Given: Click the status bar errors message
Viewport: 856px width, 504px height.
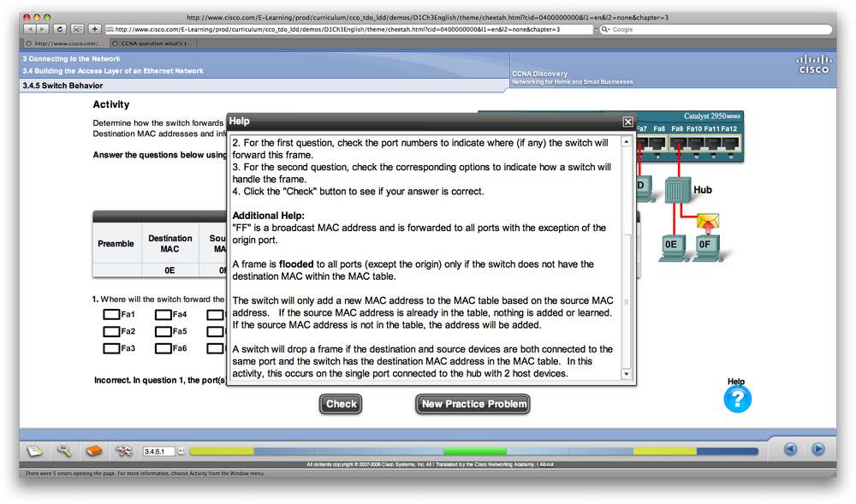Looking at the screenshot, I should point(145,473).
